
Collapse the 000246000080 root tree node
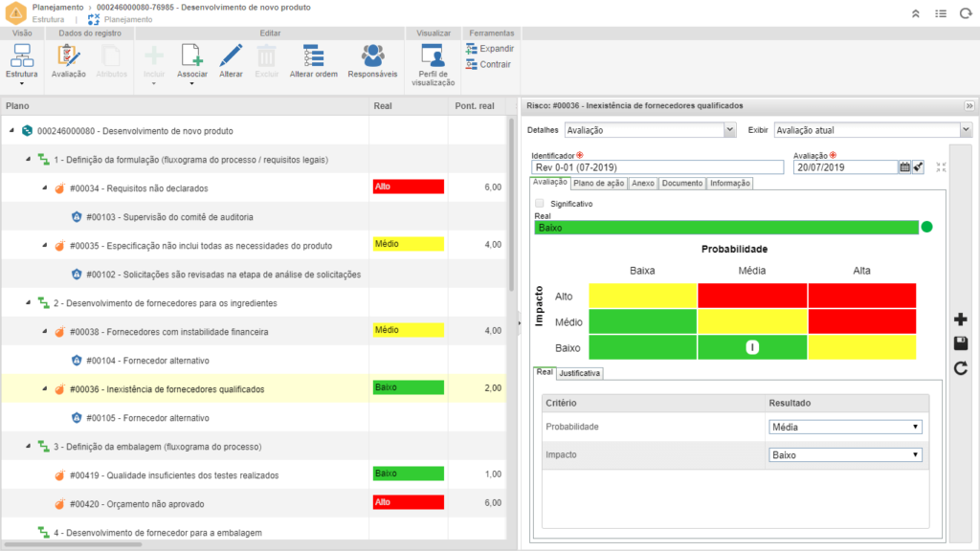(12, 131)
